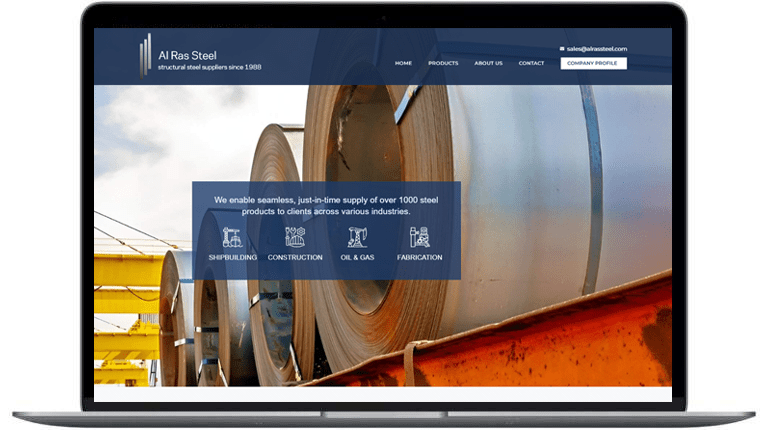Select the Oil & Gas pump icon

(x=357, y=237)
